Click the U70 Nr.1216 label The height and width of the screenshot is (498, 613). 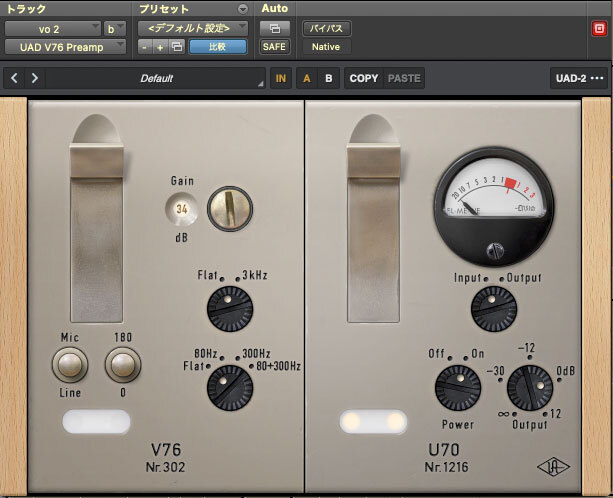446,457
